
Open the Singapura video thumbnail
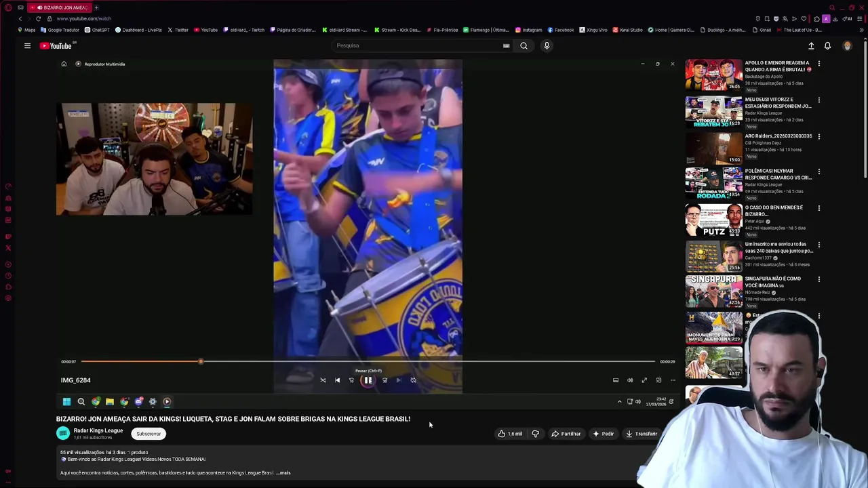click(x=713, y=291)
